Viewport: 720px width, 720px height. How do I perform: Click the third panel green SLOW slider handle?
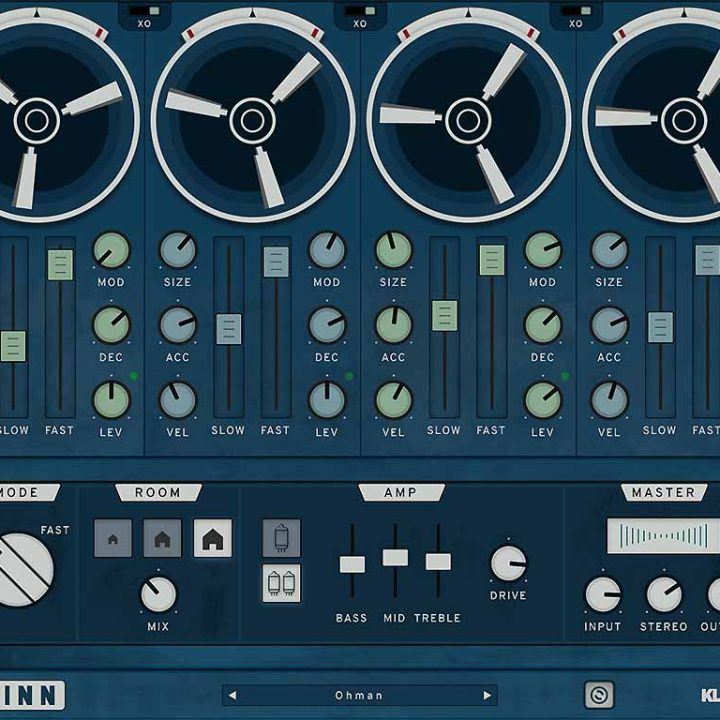point(444,315)
